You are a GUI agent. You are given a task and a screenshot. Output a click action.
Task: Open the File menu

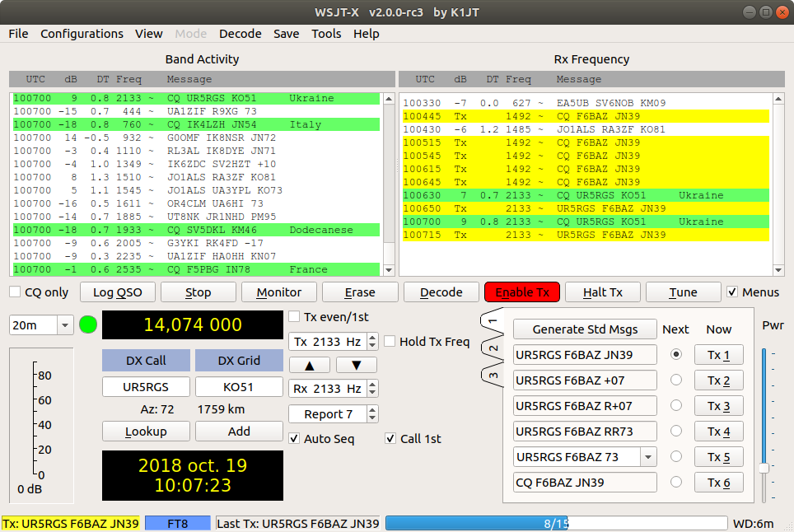pos(18,34)
